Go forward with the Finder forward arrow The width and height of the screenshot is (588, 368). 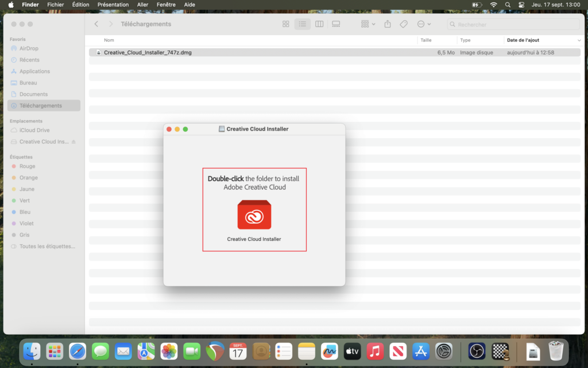coord(111,24)
